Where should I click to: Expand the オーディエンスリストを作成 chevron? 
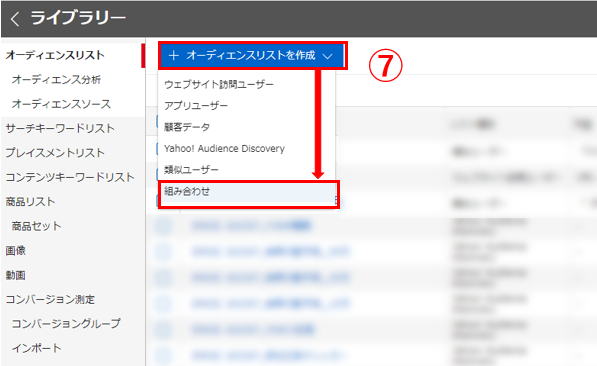(x=327, y=56)
